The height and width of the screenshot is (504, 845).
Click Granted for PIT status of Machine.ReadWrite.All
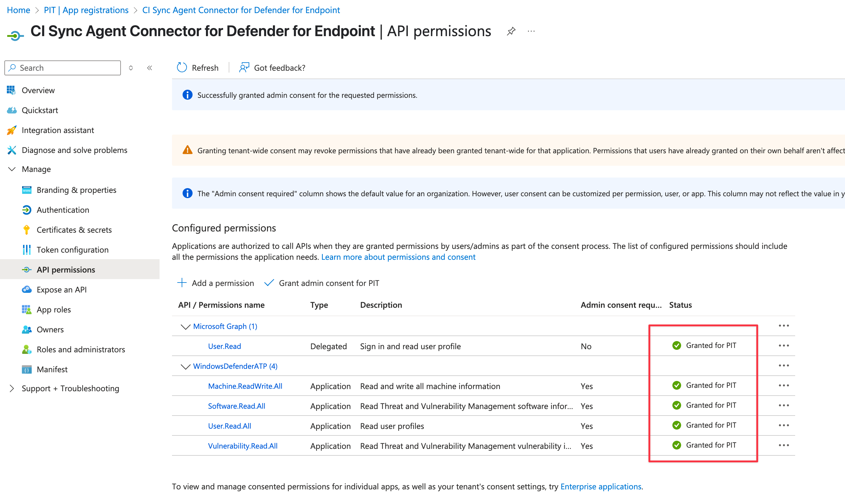[x=704, y=385]
